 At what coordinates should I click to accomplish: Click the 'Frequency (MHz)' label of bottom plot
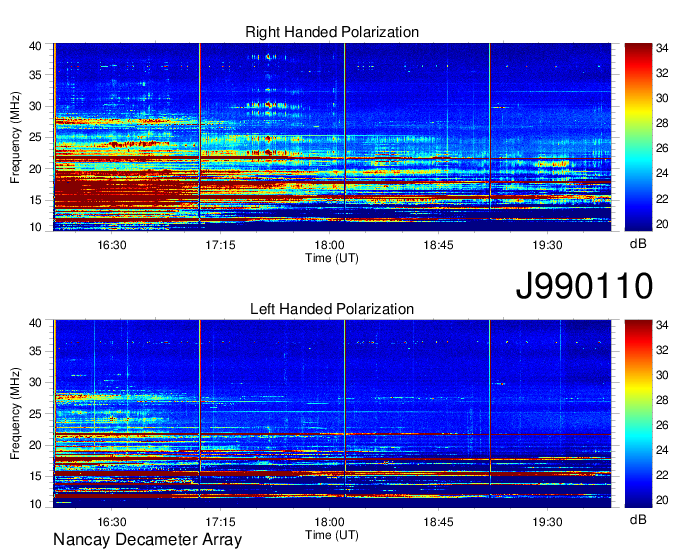point(15,414)
